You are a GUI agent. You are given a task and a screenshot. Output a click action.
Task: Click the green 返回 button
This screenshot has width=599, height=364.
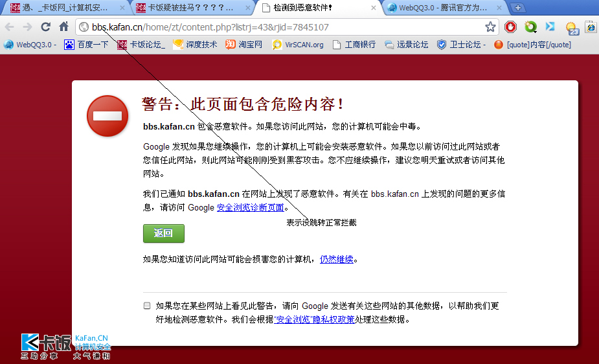click(163, 233)
